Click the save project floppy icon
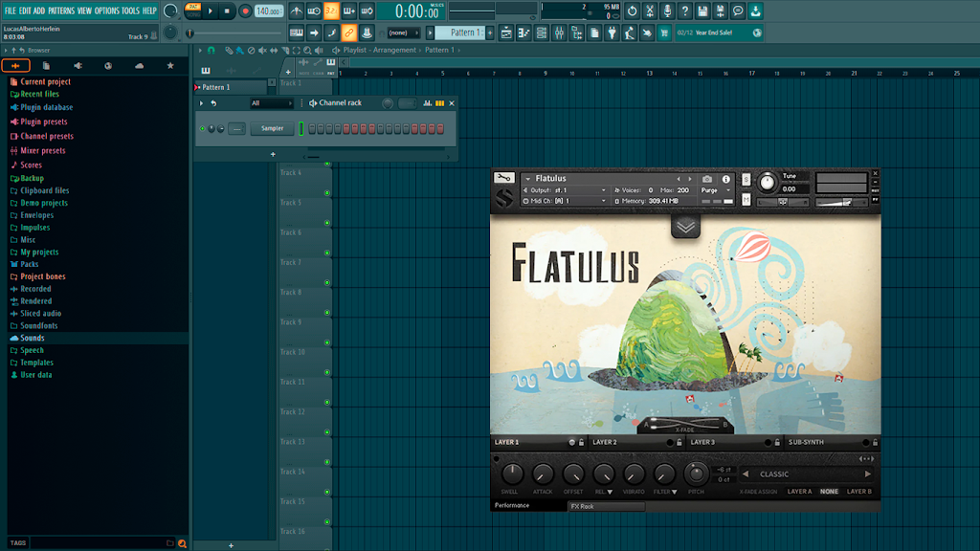980x551 pixels. 702,11
